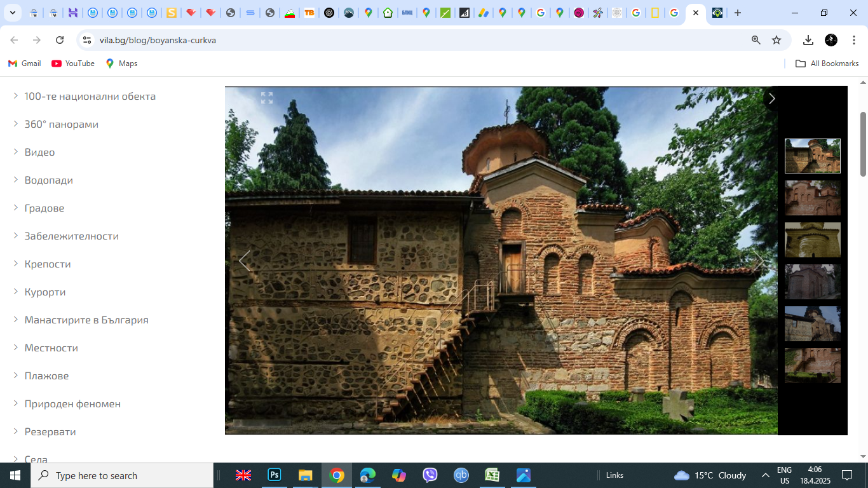The image size is (868, 488).
Task: Open Photoshop from the taskbar
Action: (x=275, y=475)
